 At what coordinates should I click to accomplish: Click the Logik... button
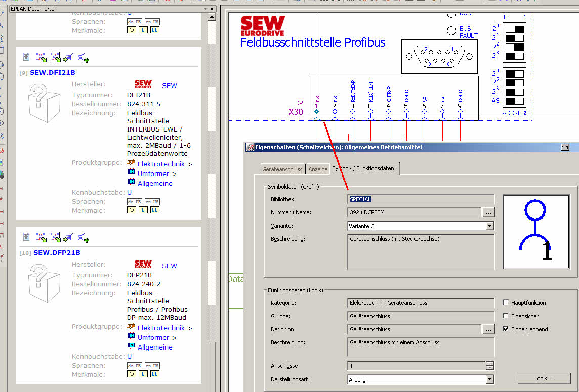[x=544, y=379]
